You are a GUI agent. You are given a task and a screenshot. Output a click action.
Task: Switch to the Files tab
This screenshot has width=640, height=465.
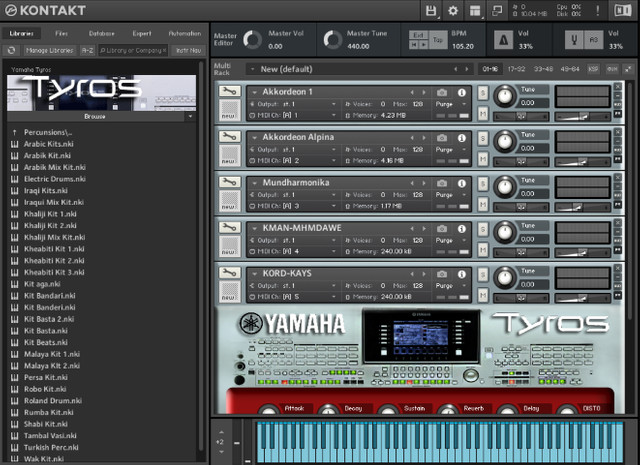[62, 33]
